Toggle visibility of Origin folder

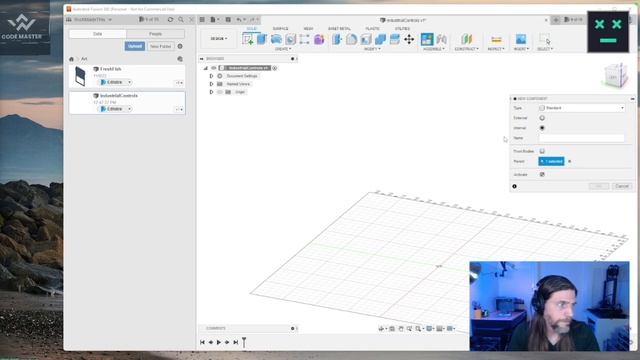click(x=220, y=92)
